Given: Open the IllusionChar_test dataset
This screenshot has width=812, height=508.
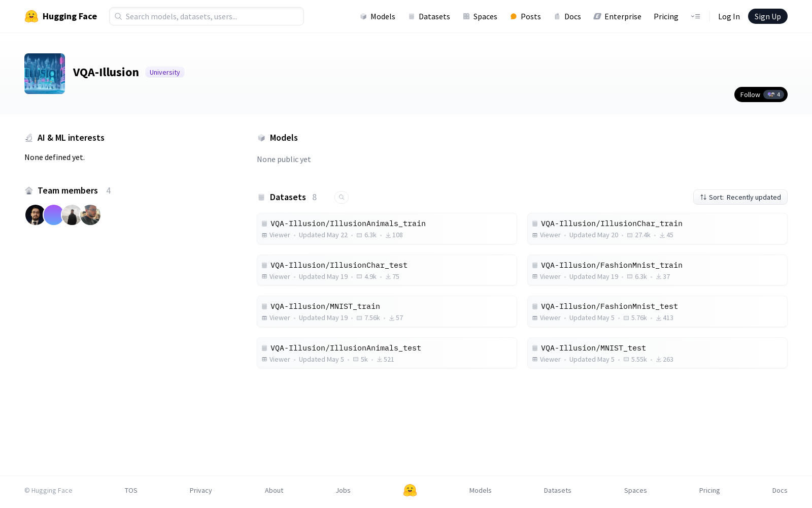Looking at the screenshot, I should (x=387, y=270).
